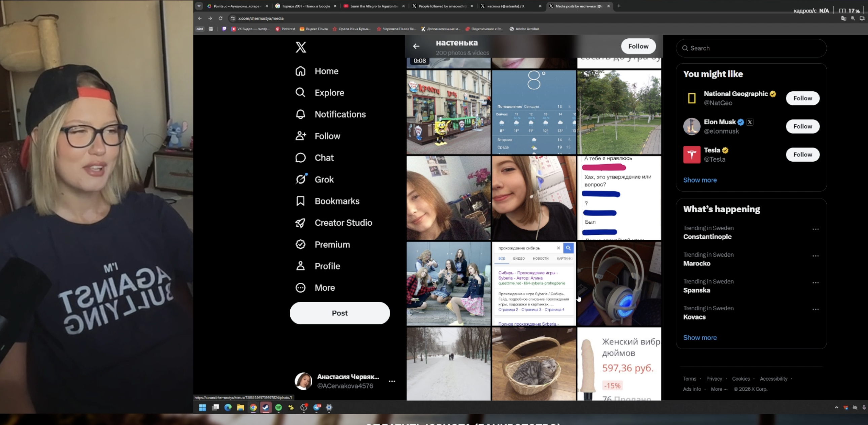Open the snowy park path photo
This screenshot has width=868, height=425.
[448, 364]
